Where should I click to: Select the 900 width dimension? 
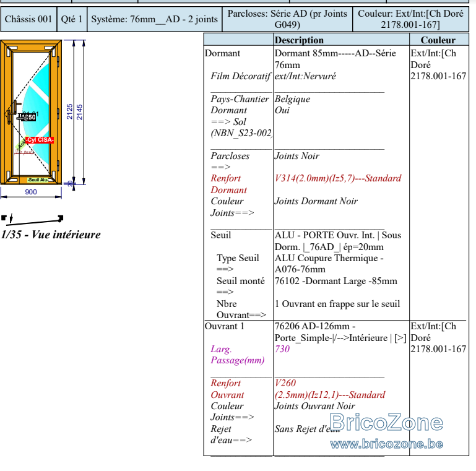(31, 192)
